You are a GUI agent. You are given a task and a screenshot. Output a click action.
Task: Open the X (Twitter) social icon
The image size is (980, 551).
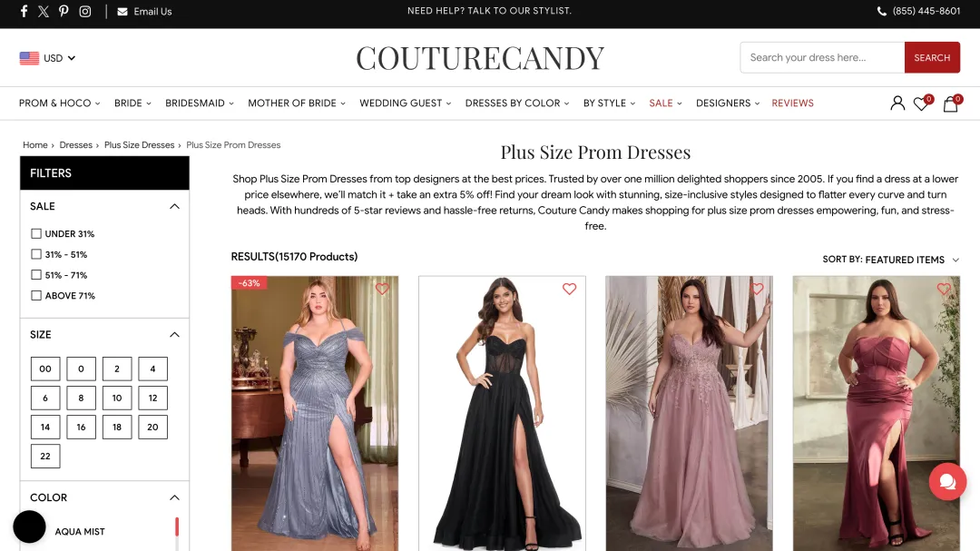point(44,11)
